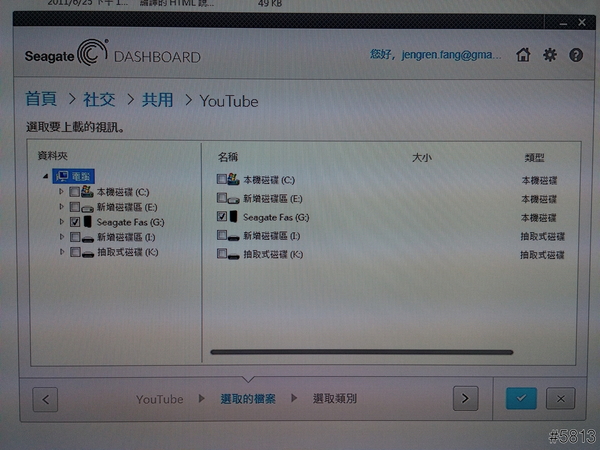
Task: Click horizontal scrollbar under file list
Action: 362,352
